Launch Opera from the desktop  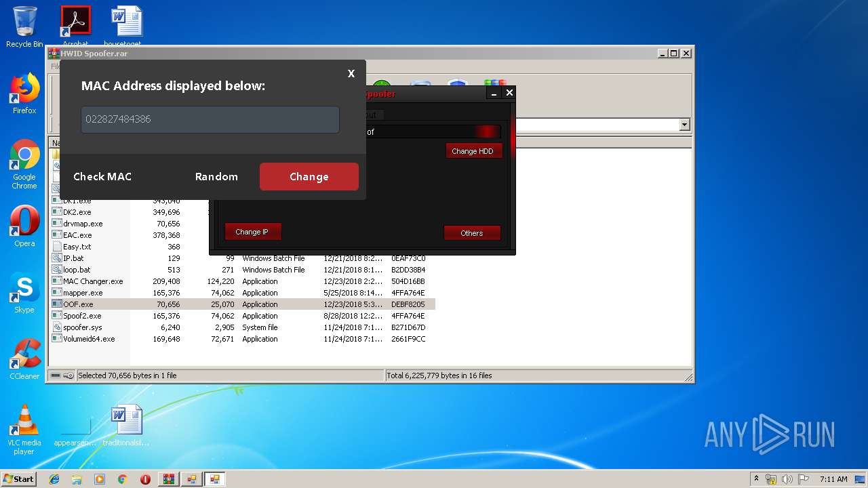tap(24, 226)
